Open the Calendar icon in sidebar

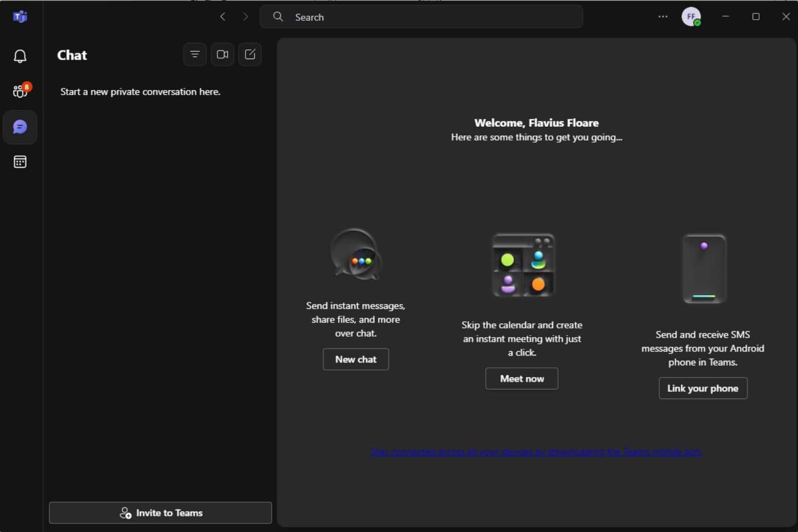(x=20, y=162)
